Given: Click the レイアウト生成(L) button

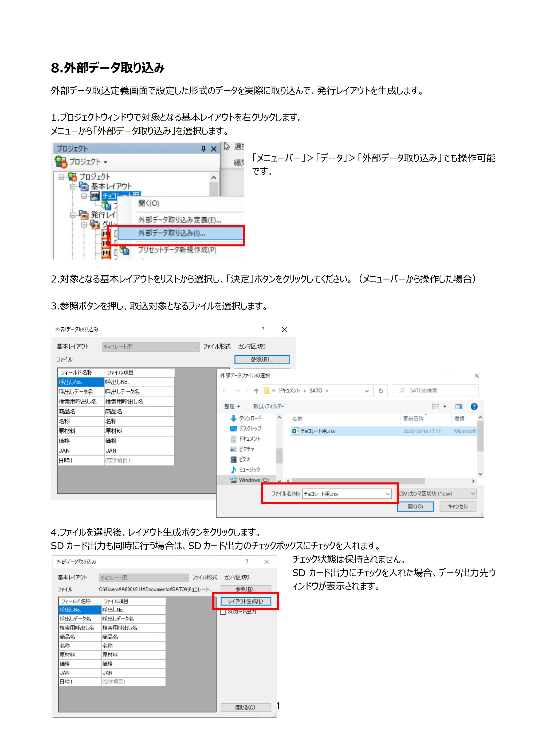Looking at the screenshot, I should point(245,601).
